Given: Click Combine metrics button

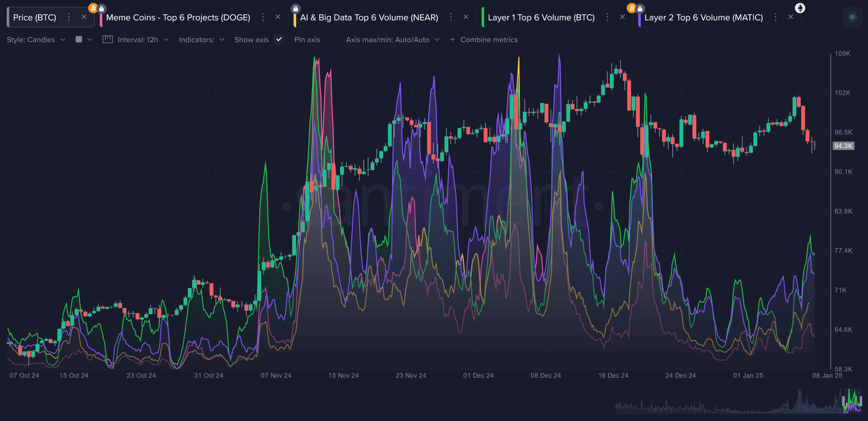Looking at the screenshot, I should coord(484,40).
